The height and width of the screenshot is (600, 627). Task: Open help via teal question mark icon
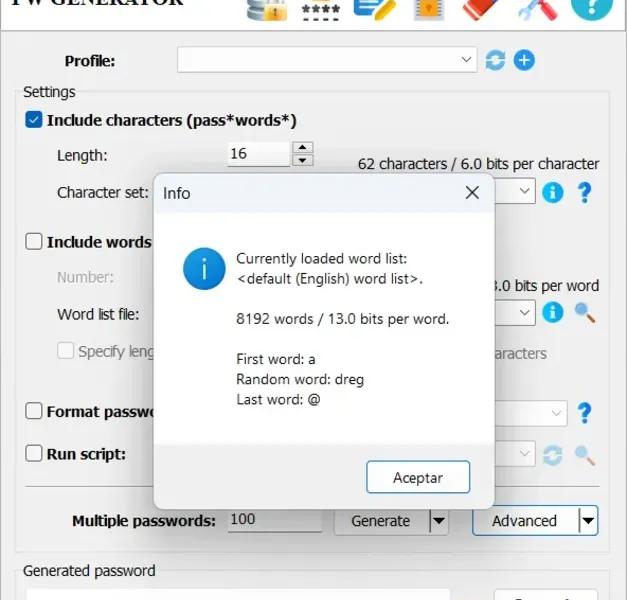[x=592, y=8]
